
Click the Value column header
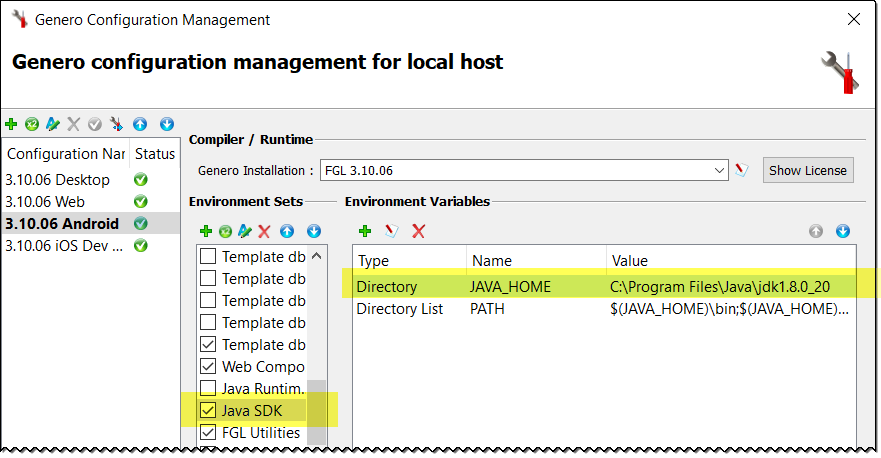731,260
